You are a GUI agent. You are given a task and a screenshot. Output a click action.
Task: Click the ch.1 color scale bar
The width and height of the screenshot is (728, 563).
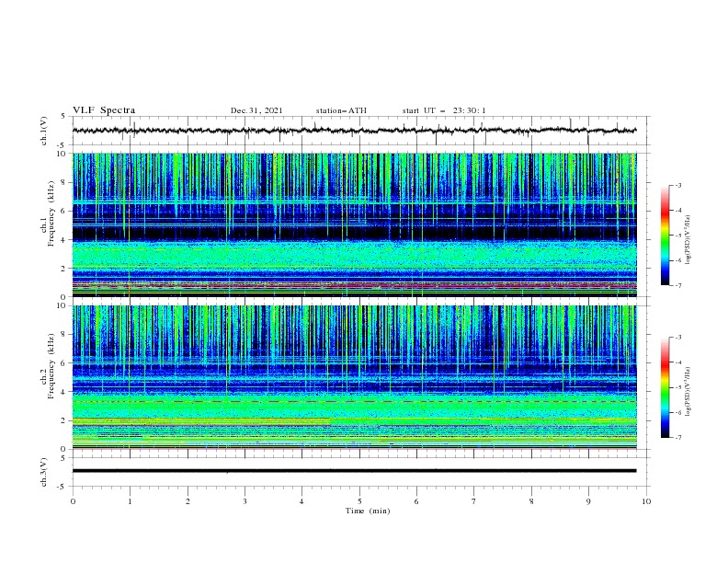coord(665,236)
